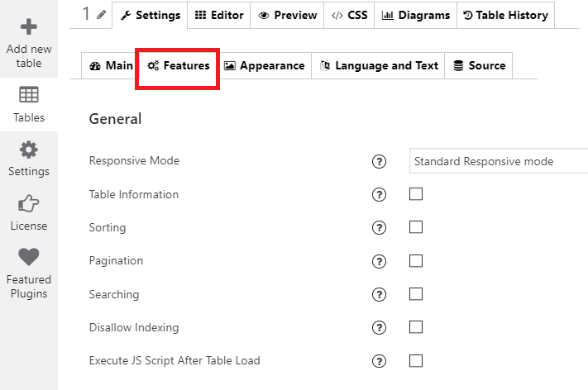Viewport: 588px width, 390px height.
Task: Click the help icon next to Sorting
Action: coord(379,227)
